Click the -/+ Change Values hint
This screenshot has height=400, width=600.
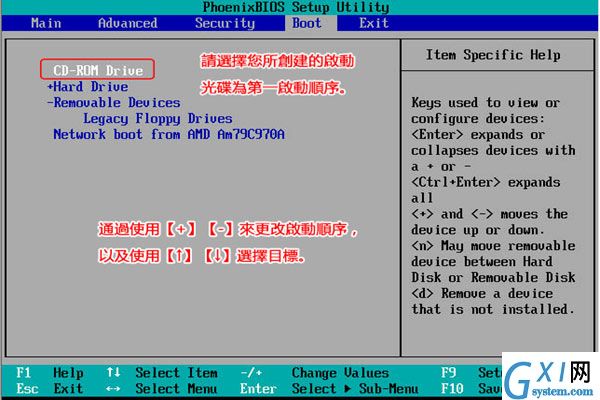click(x=315, y=373)
